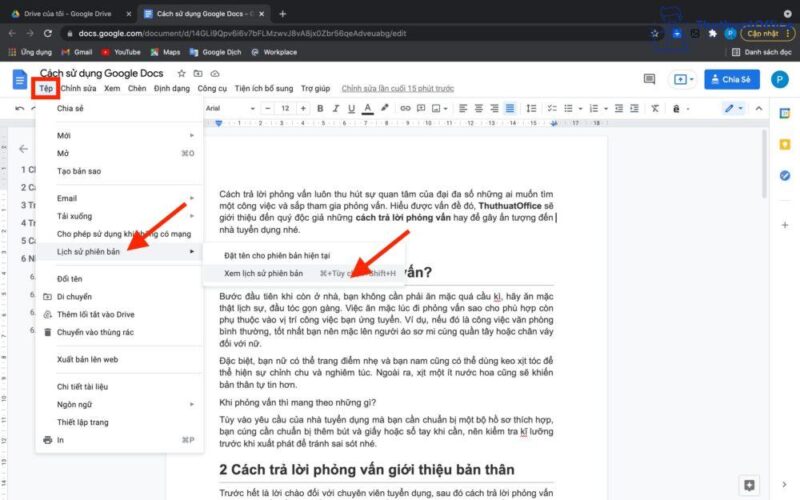Check cloud save status icon
Viewport: 800px width, 500px height.
[215, 73]
